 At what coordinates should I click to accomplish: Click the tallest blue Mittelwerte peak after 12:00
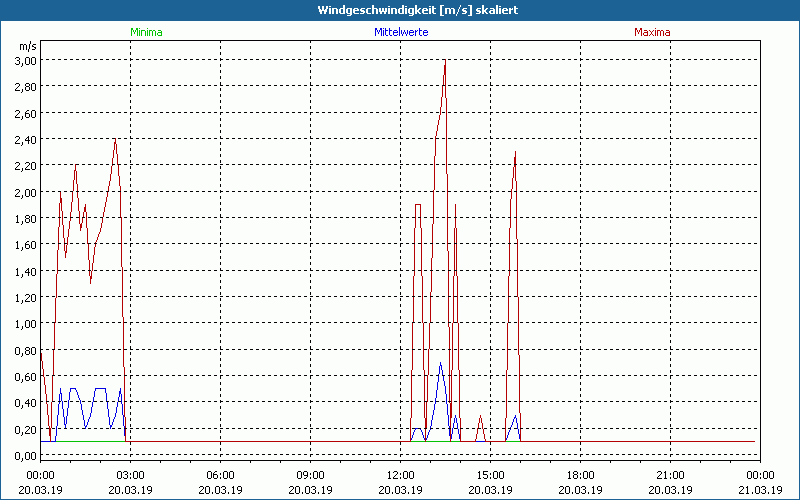click(440, 363)
